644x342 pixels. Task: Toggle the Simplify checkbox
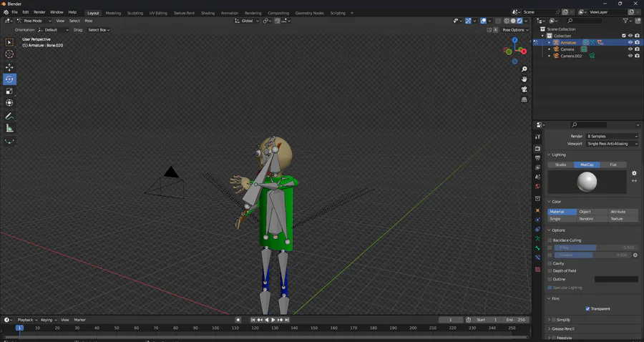[554, 320]
